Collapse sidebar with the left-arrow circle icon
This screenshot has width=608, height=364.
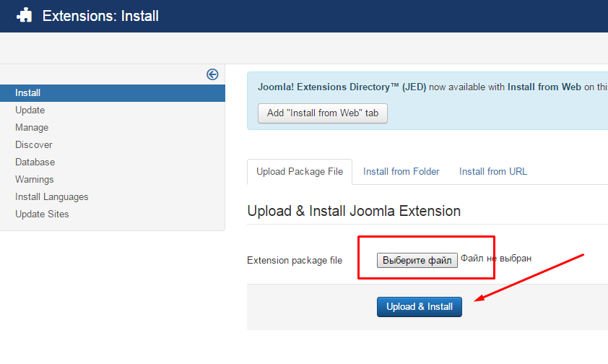212,74
